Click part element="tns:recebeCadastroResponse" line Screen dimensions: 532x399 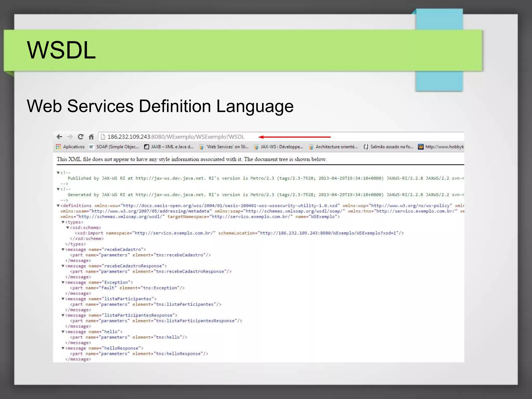151,271
